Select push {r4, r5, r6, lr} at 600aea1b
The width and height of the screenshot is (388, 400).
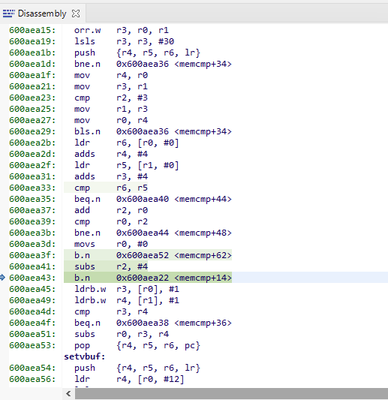coord(137,53)
